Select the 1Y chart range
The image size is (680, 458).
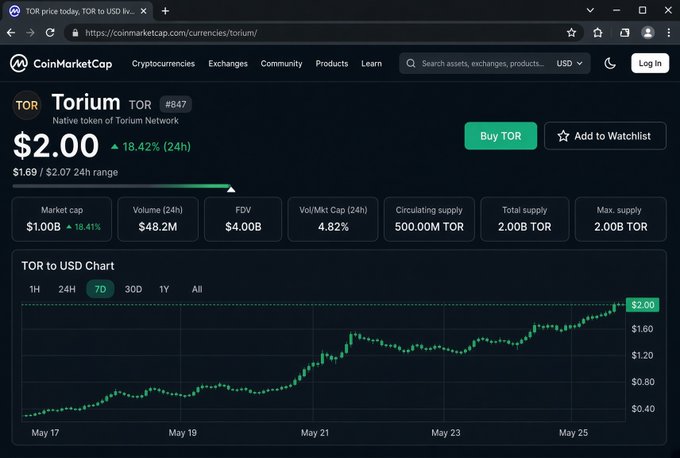point(164,289)
